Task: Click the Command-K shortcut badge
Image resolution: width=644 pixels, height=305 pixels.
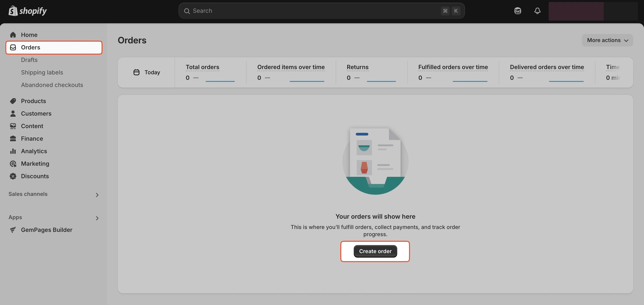Action: pyautogui.click(x=450, y=11)
